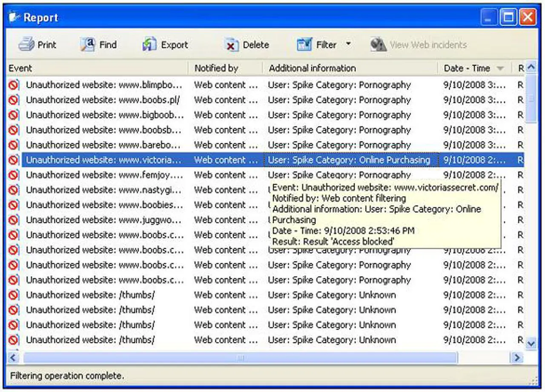This screenshot has height=392, width=545.
Task: Click the vertical scrollbar thumb
Action: pos(531,99)
